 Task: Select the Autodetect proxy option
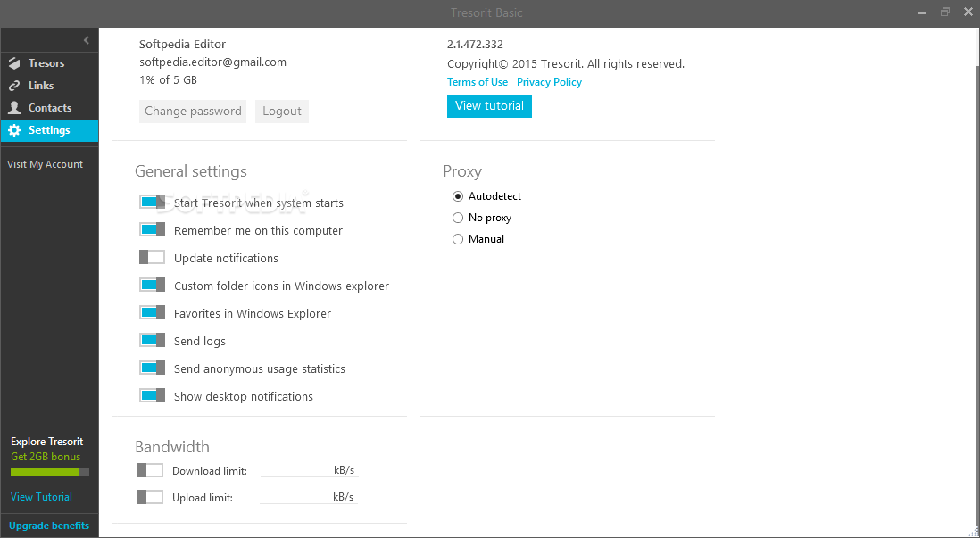coord(458,196)
